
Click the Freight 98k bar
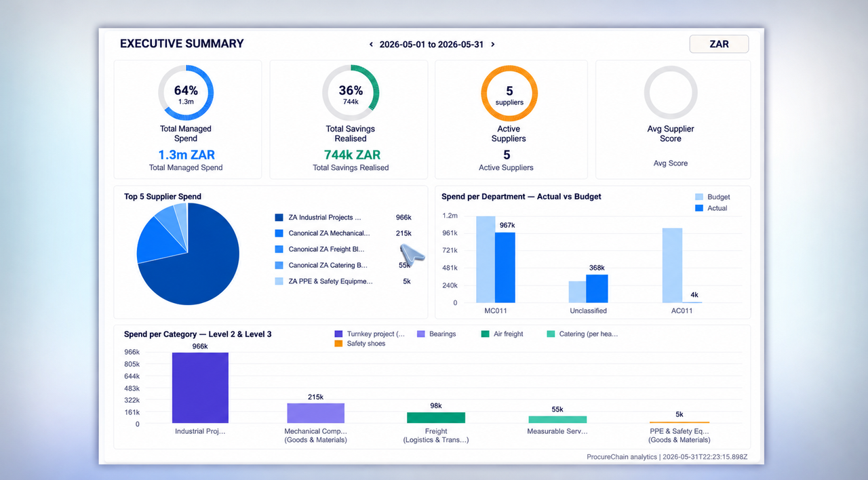(x=436, y=418)
